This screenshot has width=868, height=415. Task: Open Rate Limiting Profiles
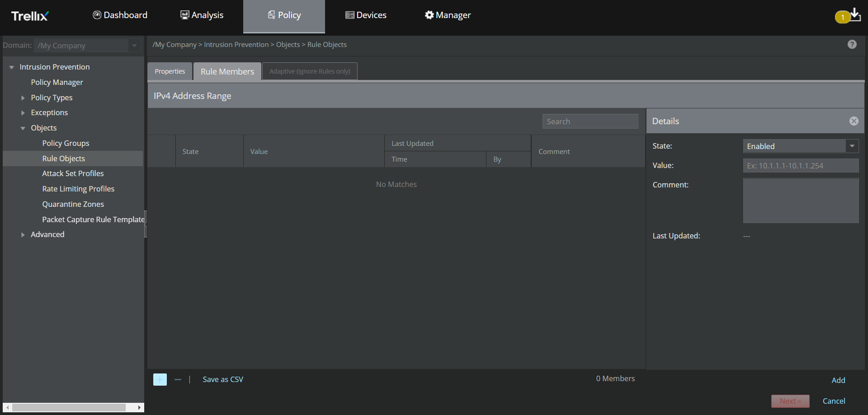(78, 189)
